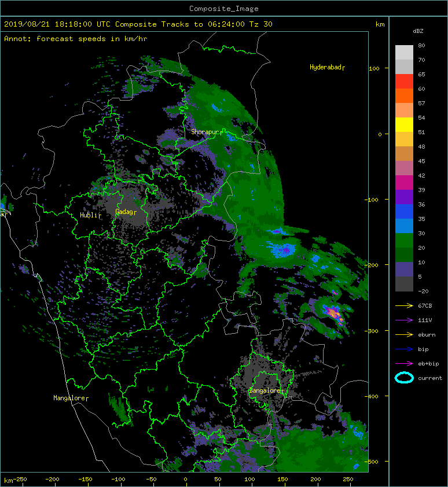The width and height of the screenshot is (448, 487).
Task: Click the bip legend label
Action: tap(423, 349)
